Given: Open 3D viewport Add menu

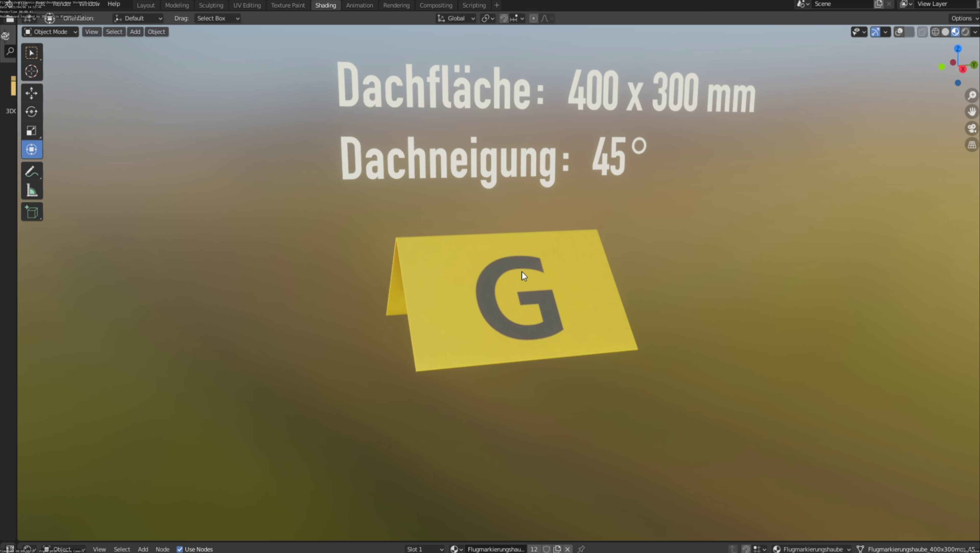Looking at the screenshot, I should coord(135,32).
